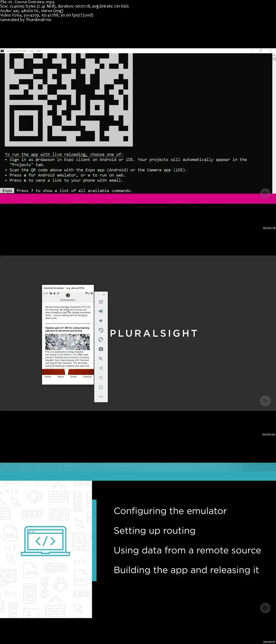Close the Command Prompt window
The width and height of the screenshot is (276, 644).
[x=271, y=50]
